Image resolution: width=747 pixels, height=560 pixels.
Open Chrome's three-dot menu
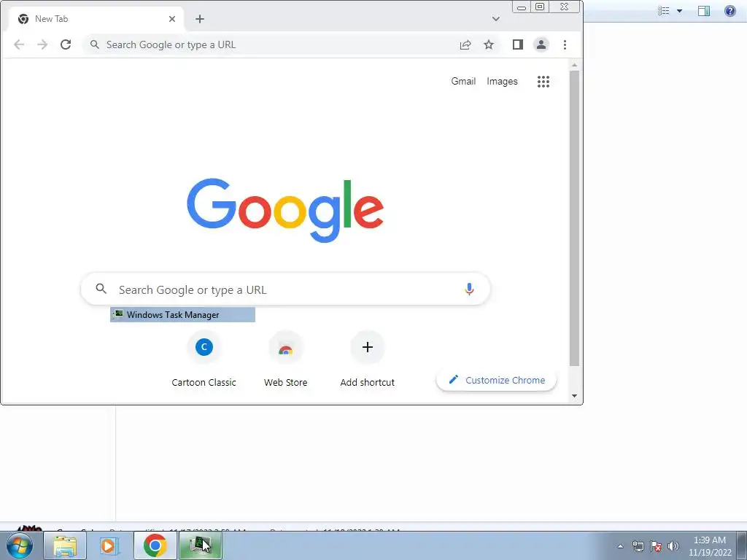point(565,44)
